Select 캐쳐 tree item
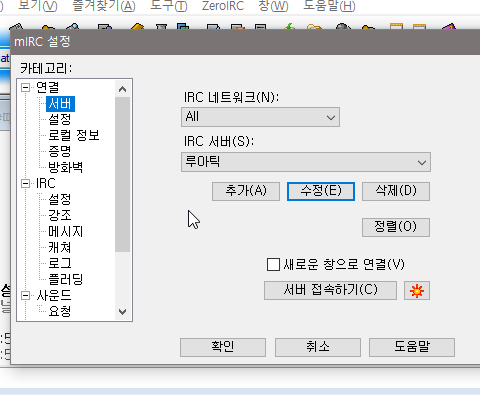Screen dimensions: 480x395 [x=60, y=247]
